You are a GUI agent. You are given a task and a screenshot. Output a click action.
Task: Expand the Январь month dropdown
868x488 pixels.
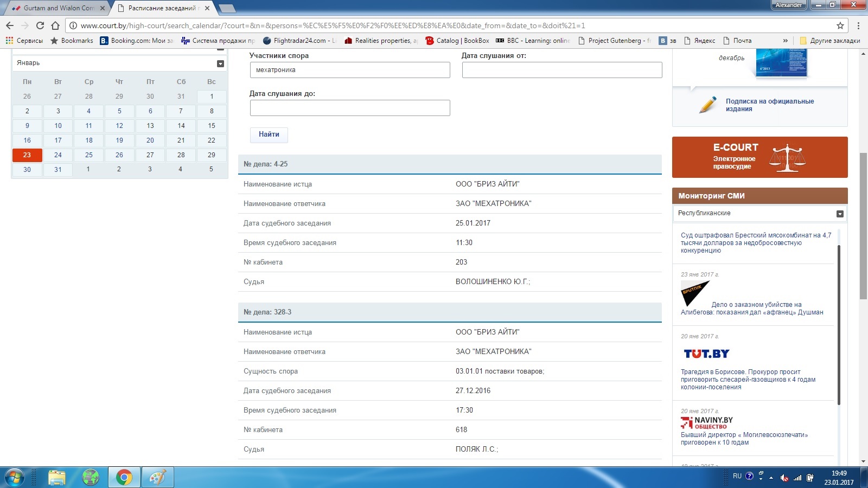(220, 63)
